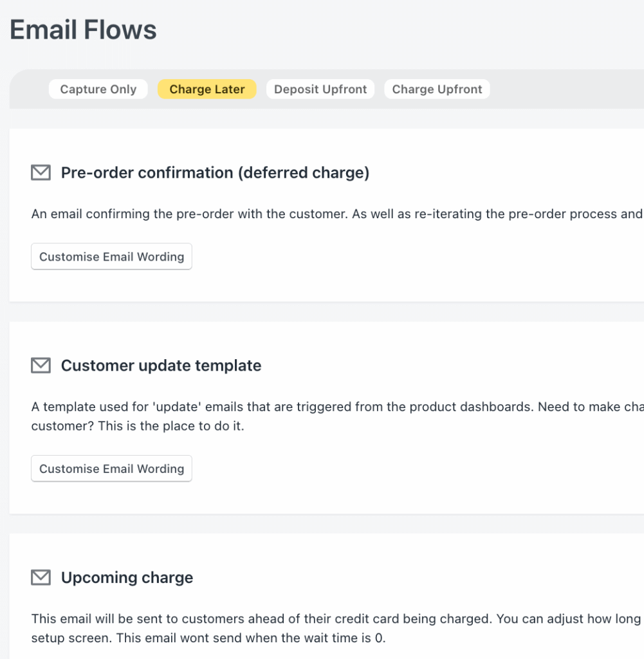Screen dimensions: 644x659
Task: Customise email wording for Customer update template
Action: point(111,469)
